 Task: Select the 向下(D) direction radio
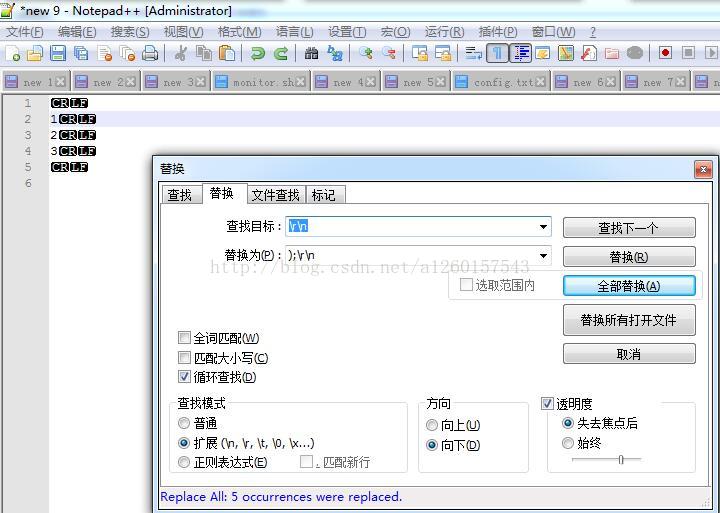coord(432,445)
